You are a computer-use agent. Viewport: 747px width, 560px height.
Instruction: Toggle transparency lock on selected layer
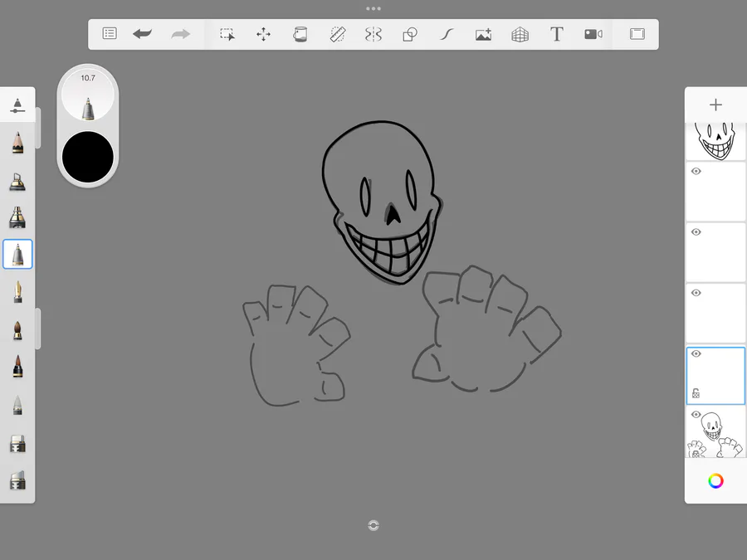(696, 393)
